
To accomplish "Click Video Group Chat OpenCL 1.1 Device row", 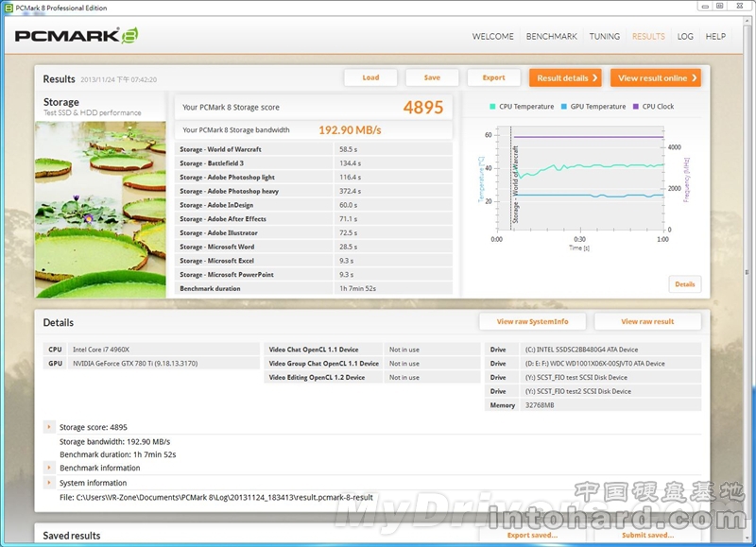I will click(x=372, y=364).
